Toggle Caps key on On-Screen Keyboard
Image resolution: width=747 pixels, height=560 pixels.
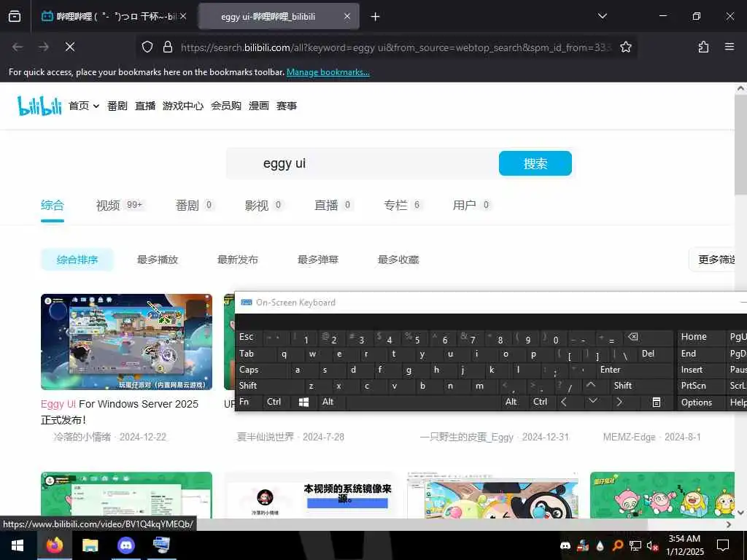coord(249,370)
